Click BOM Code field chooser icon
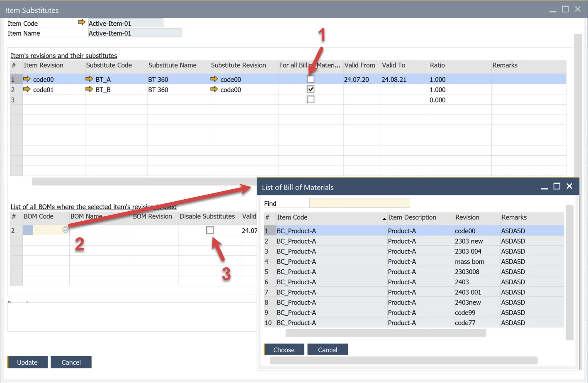Viewport: 588px width, 383px height. [x=65, y=229]
